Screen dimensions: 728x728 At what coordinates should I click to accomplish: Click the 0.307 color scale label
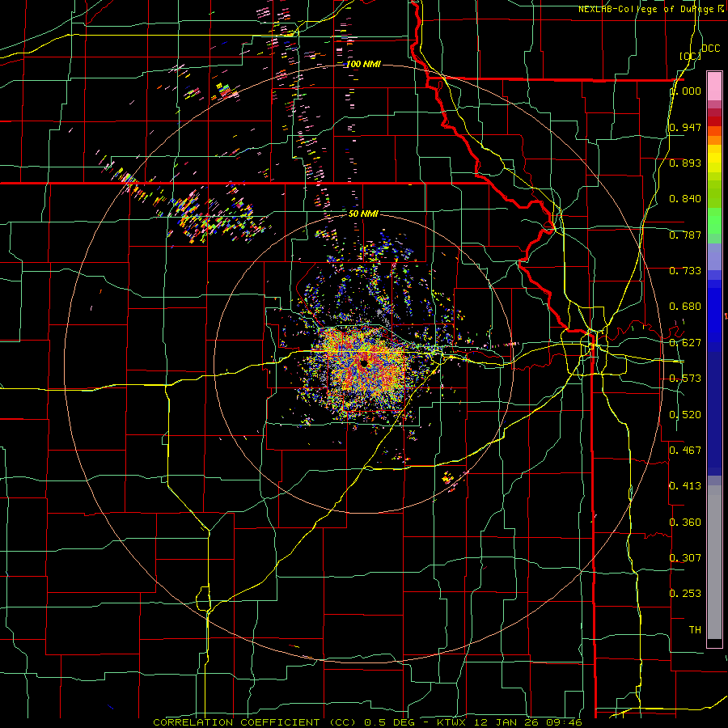pos(685,558)
